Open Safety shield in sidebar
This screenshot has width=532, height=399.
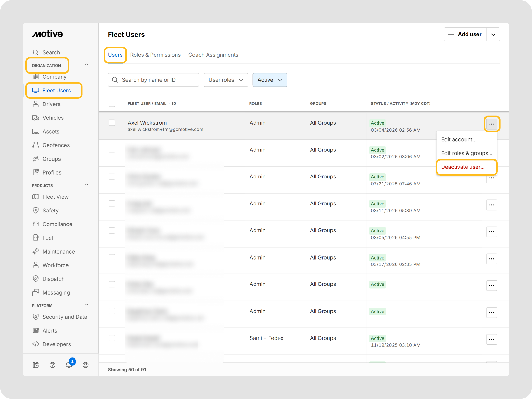pyautogui.click(x=50, y=210)
